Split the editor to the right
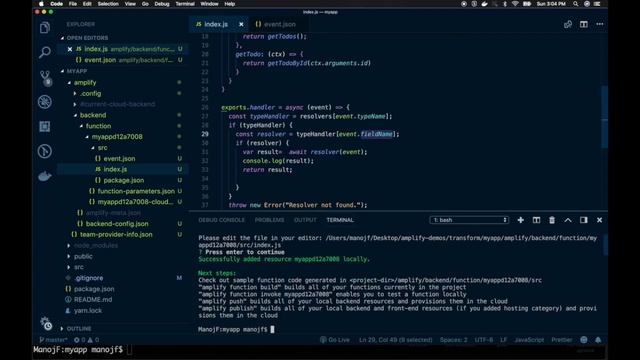 click(584, 24)
